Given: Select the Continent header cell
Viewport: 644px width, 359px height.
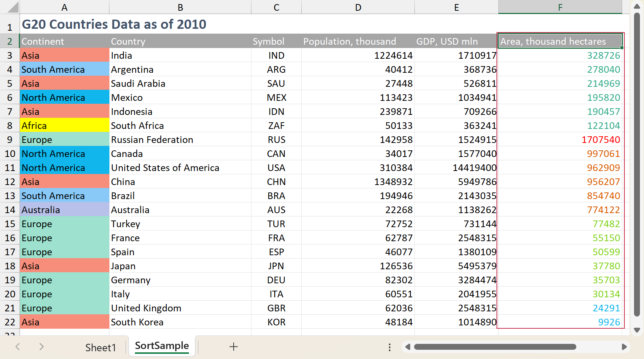Looking at the screenshot, I should 64,41.
